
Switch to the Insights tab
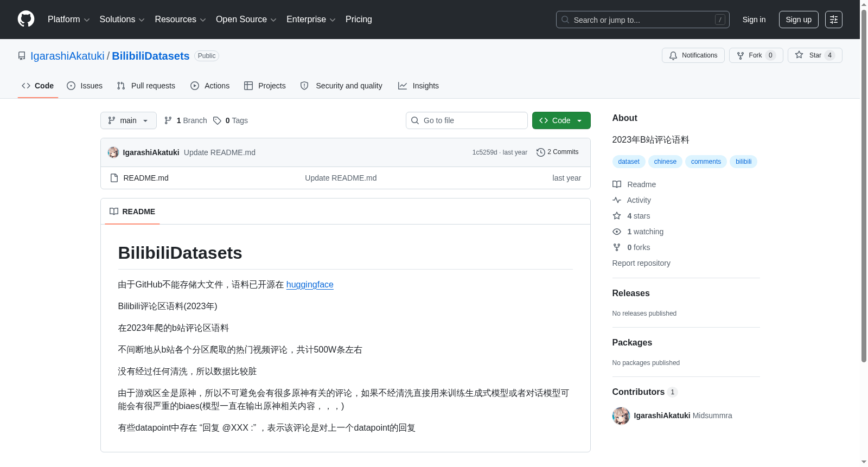pos(418,86)
